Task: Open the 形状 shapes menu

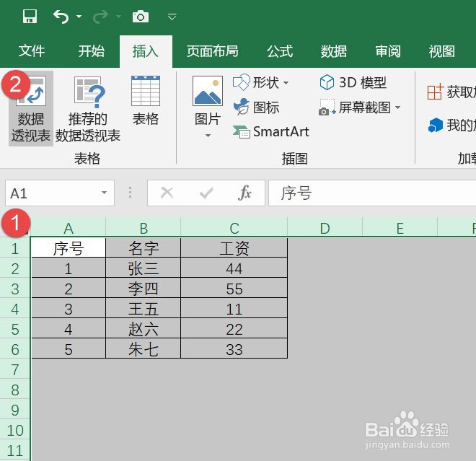Action: (x=261, y=82)
